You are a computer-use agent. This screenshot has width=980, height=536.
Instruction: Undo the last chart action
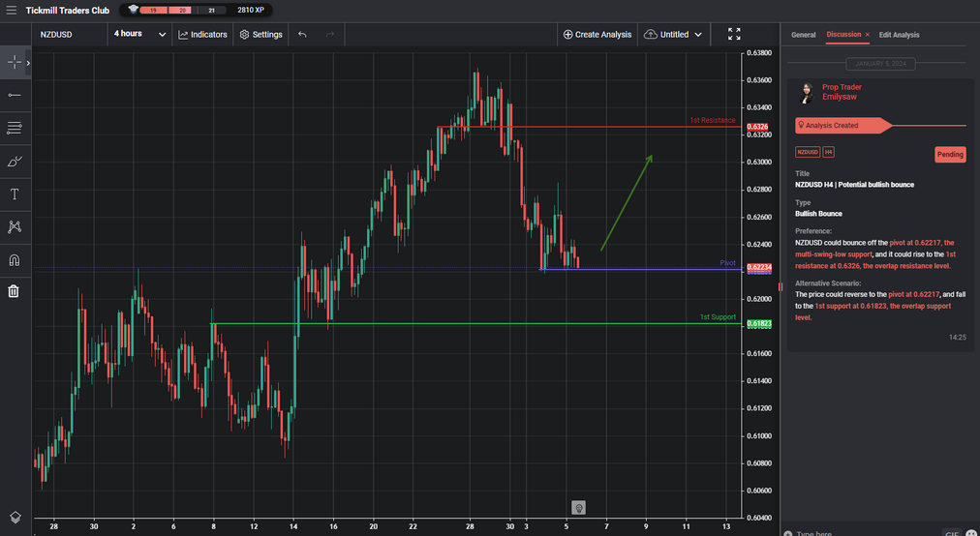tap(302, 35)
